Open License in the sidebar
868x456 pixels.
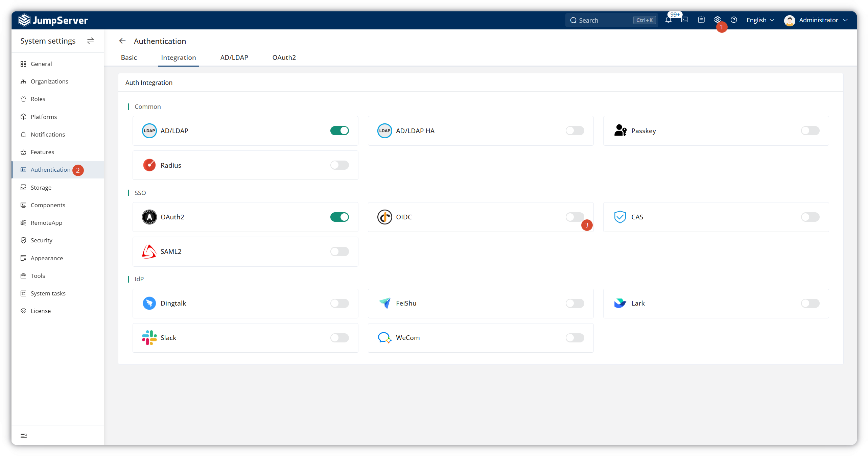(58, 311)
